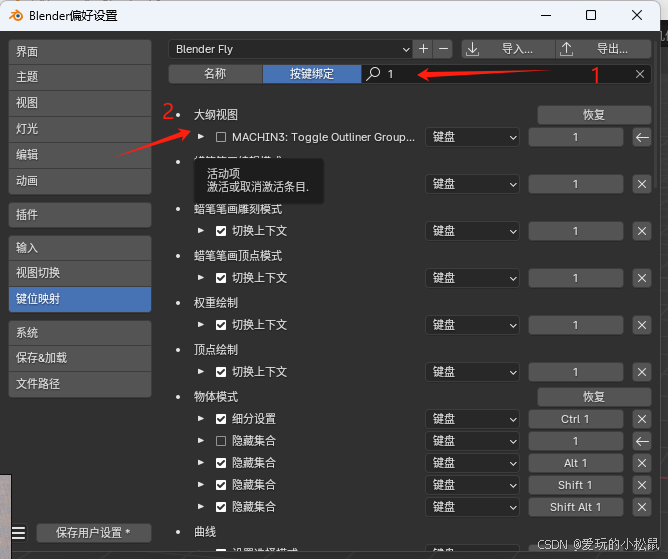668x559 pixels.
Task: Click the Blender logo in title bar
Action: (x=16, y=16)
